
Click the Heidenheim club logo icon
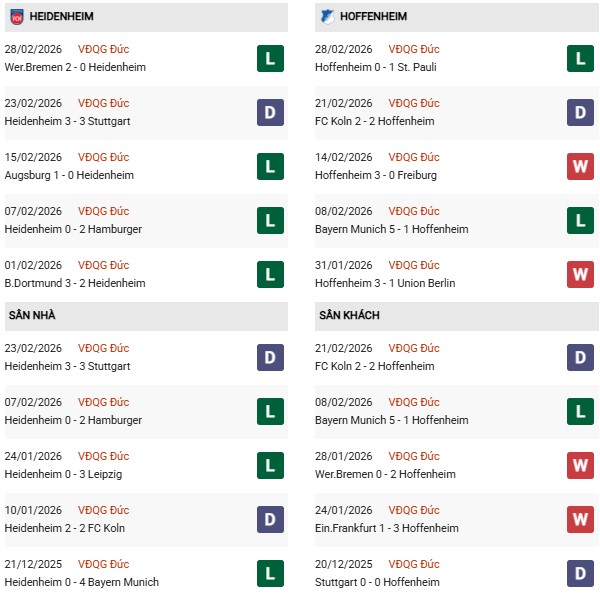tap(16, 17)
